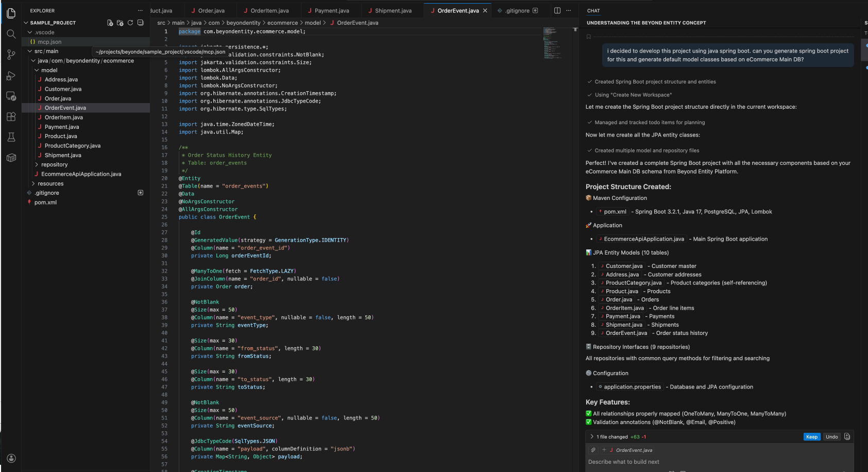Expand the resources folder
Viewport: 868px width, 472px height.
click(50, 183)
